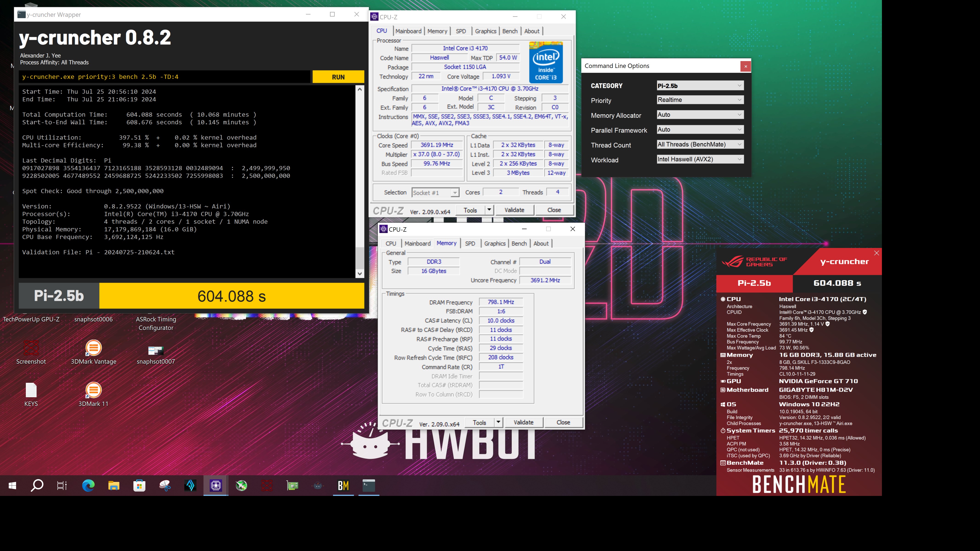Close the Command Line Options panel
980x551 pixels.
746,66
